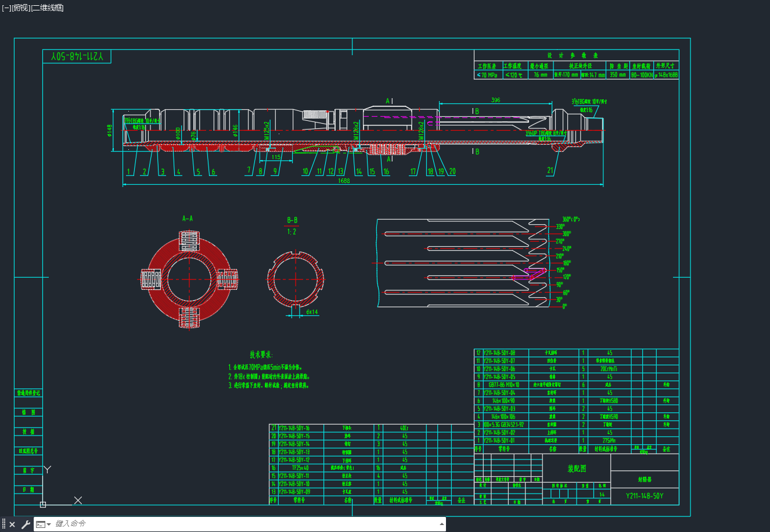The width and height of the screenshot is (770, 532).
Task: Open the [-] viewport controls menu
Action: tap(6, 8)
